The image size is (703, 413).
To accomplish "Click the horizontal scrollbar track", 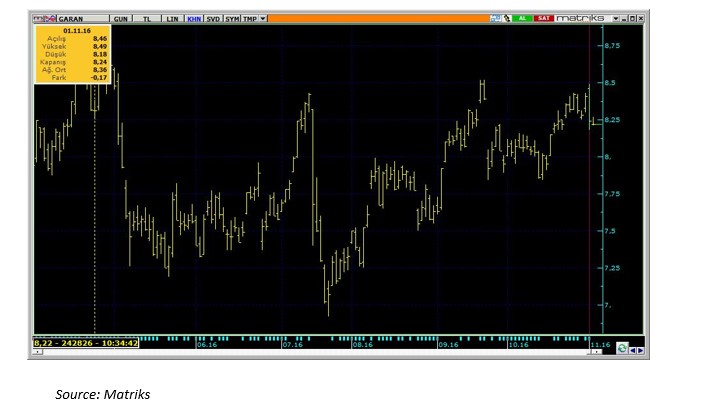I will click(315, 352).
